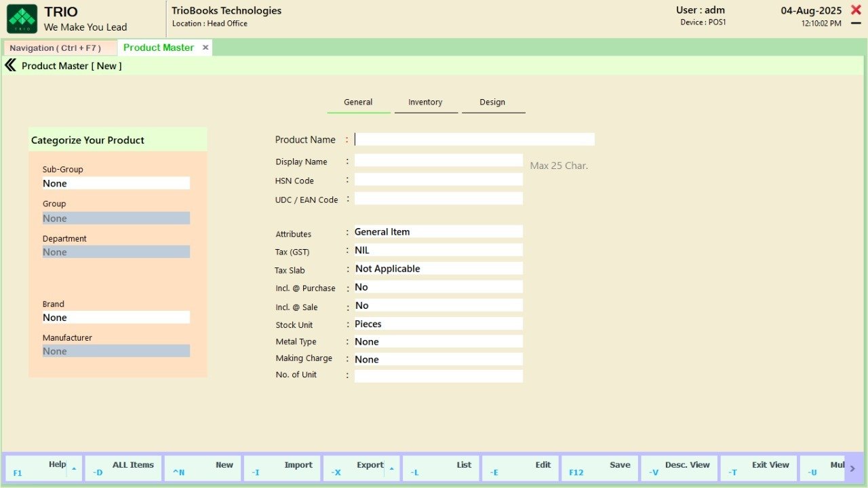Image resolution: width=868 pixels, height=488 pixels.
Task: Toggle the Incl. @ Sale value field
Action: pyautogui.click(x=438, y=306)
